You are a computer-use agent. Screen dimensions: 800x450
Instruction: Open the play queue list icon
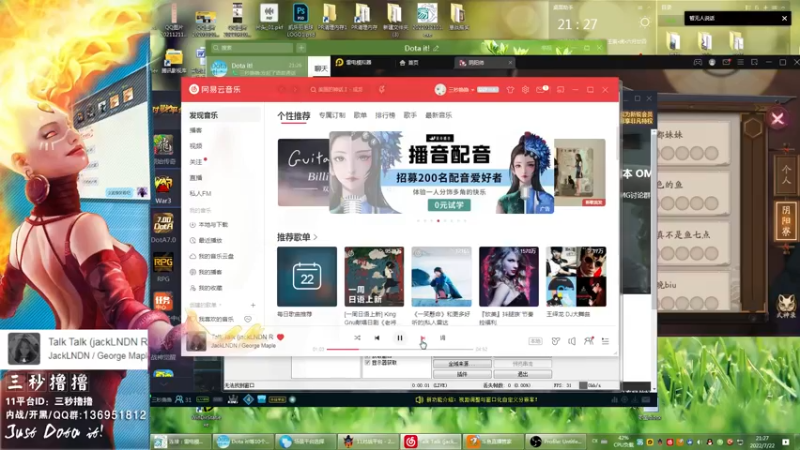(605, 341)
